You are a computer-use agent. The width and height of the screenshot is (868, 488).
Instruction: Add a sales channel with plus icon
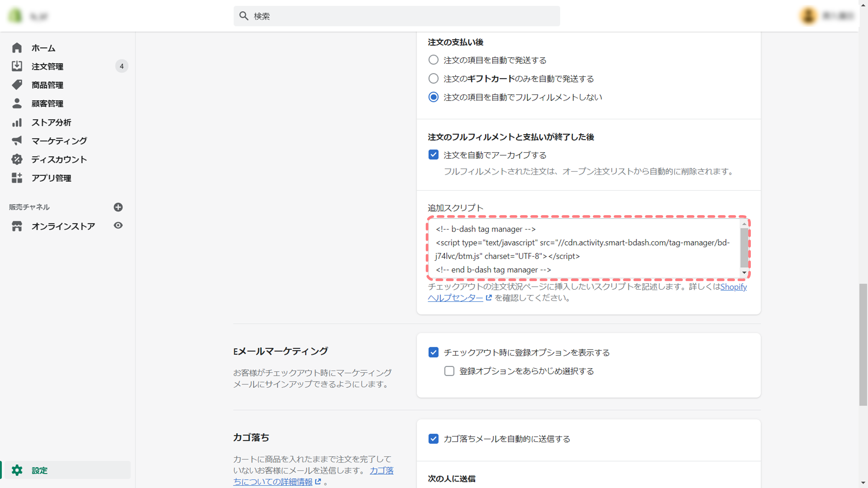coord(118,207)
